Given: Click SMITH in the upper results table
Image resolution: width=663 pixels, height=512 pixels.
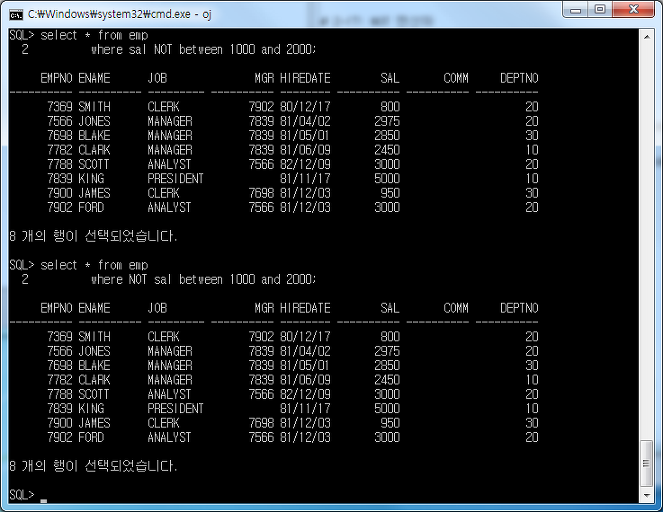Looking at the screenshot, I should click(94, 107).
